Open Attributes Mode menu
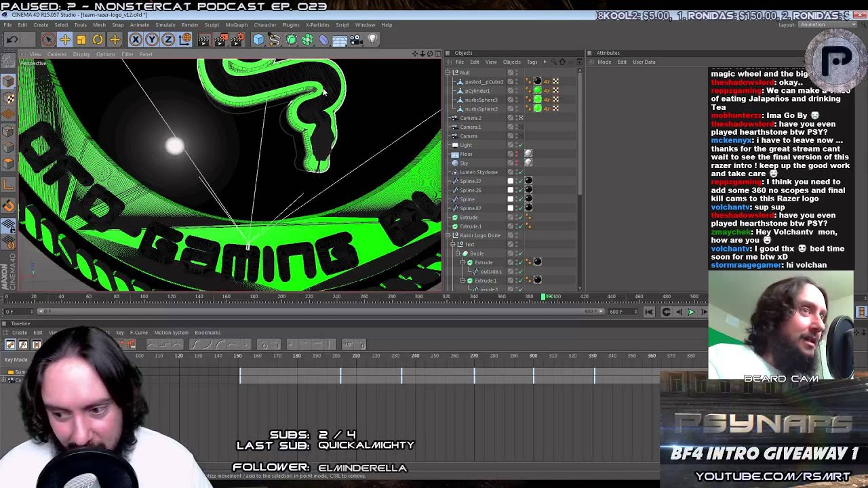The width and height of the screenshot is (868, 488). (x=604, y=62)
